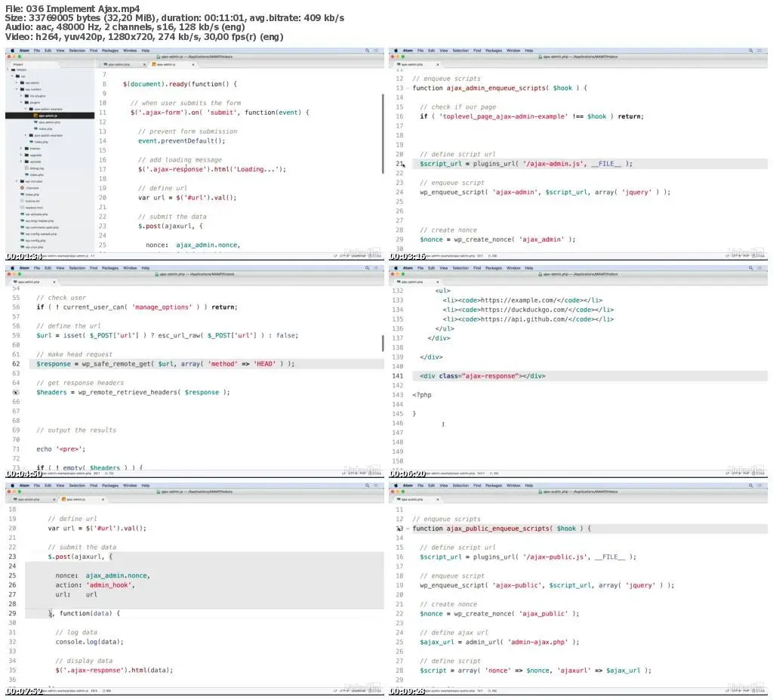This screenshot has width=773, height=700.
Task: Open File menu in frame 00:01:34
Action: point(36,51)
